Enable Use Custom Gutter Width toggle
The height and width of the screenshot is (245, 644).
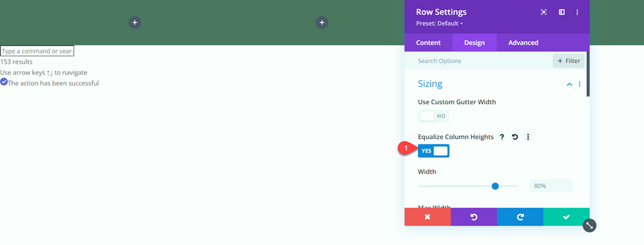click(433, 116)
